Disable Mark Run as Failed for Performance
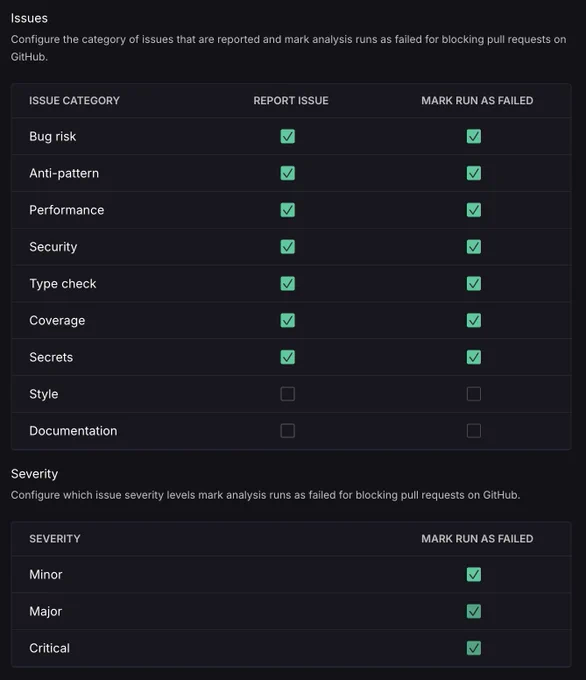Image resolution: width=586 pixels, height=680 pixels. coord(474,210)
